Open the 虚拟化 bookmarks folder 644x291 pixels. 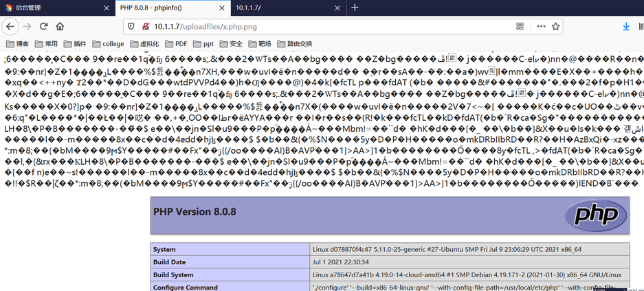tap(144, 44)
